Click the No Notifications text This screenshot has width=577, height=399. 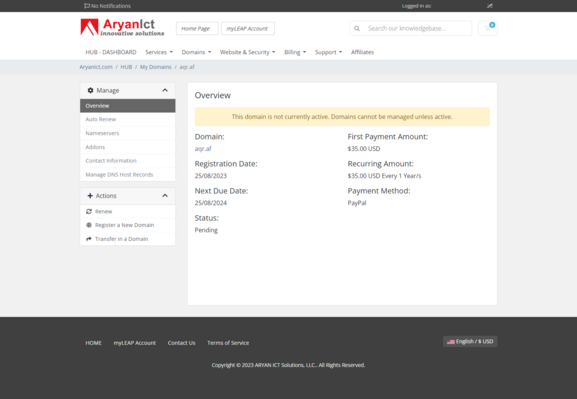point(111,6)
